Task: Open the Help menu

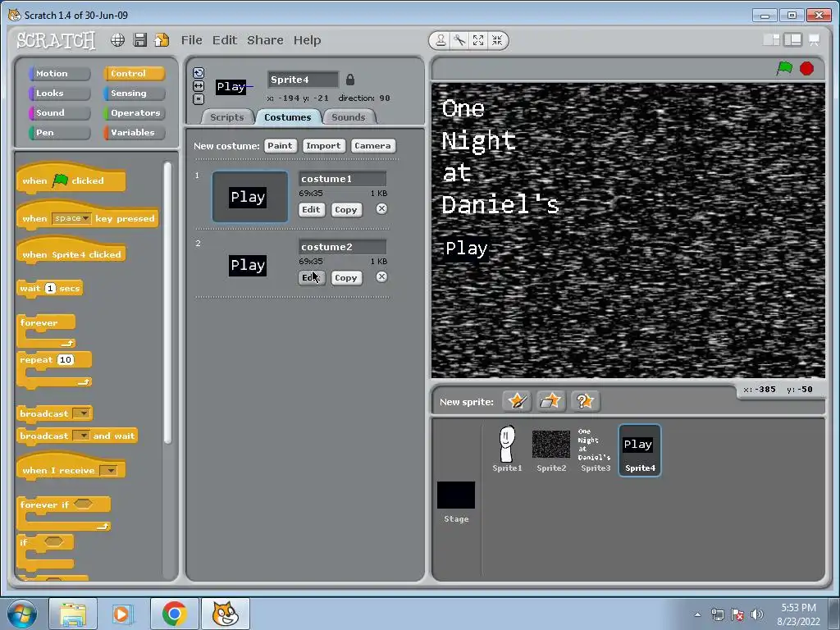Action: 307,40
